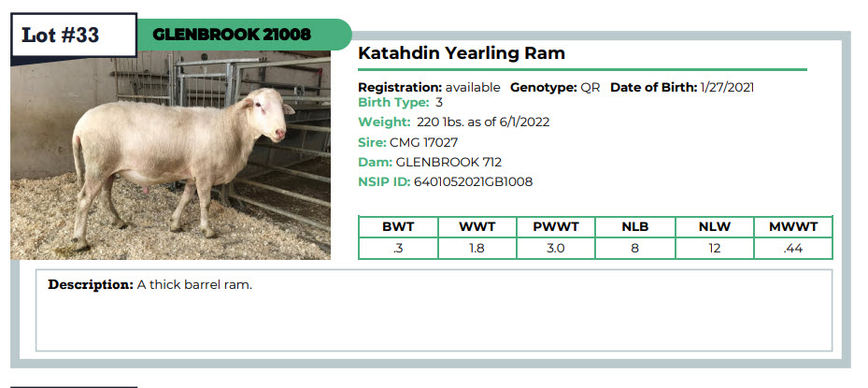Select the Date of Birth 1/27/2021
Image resolution: width=868 pixels, height=388 pixels.
[x=682, y=88]
